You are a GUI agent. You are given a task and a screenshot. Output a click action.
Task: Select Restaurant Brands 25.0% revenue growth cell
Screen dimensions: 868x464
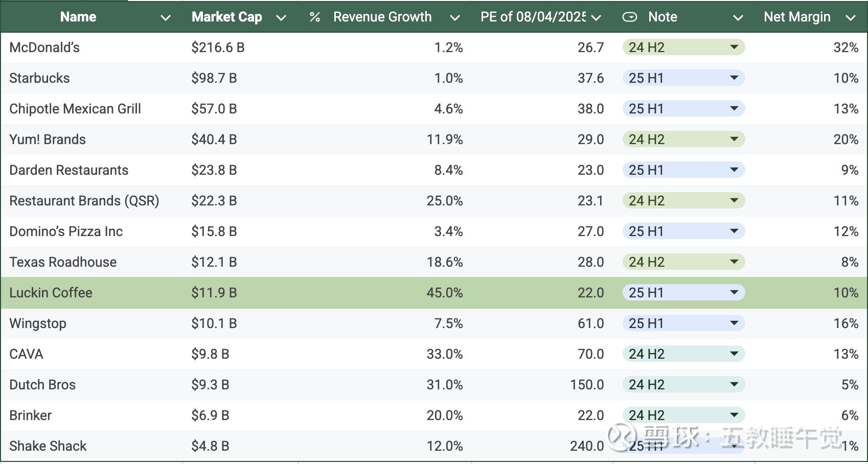pyautogui.click(x=385, y=201)
